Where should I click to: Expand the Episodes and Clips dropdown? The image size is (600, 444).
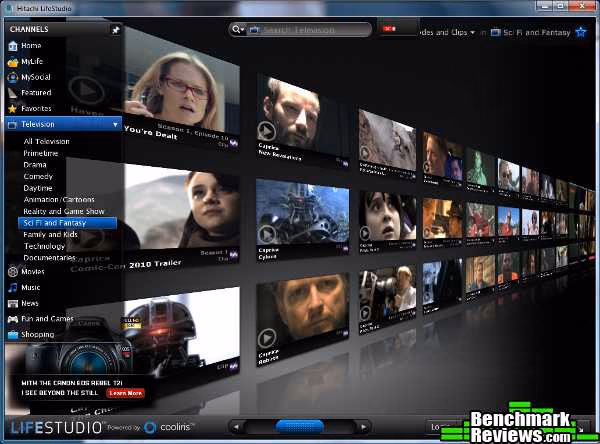(472, 33)
